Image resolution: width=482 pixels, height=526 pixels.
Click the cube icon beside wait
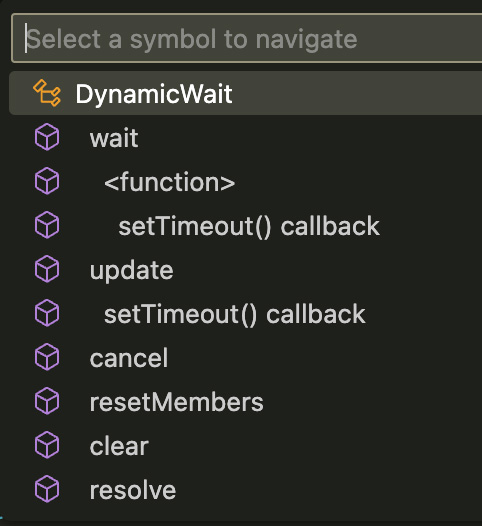point(47,137)
